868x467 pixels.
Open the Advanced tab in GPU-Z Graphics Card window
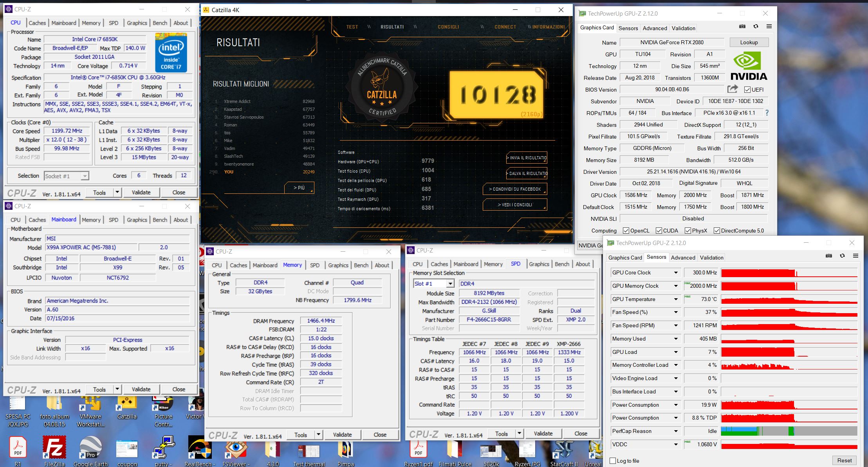coord(655,28)
